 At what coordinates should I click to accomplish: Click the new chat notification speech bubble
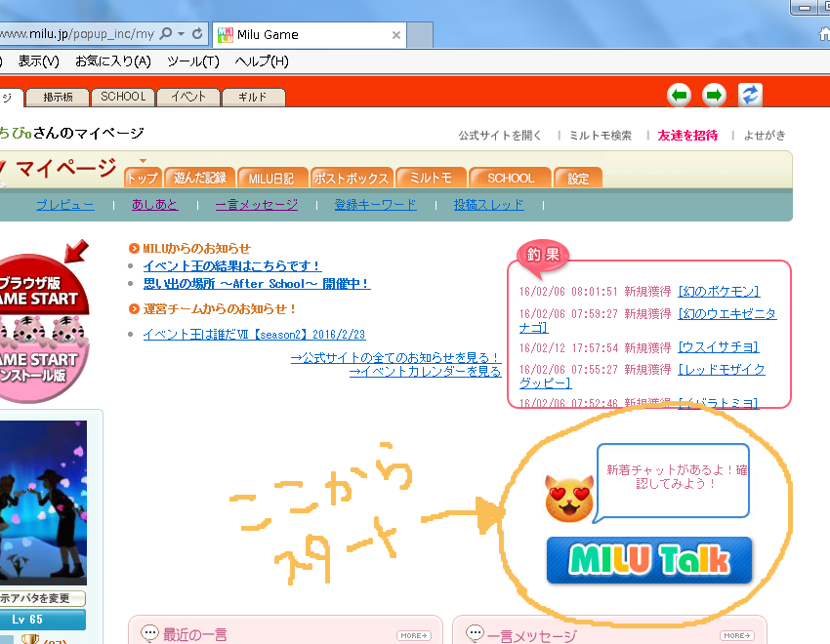[674, 481]
